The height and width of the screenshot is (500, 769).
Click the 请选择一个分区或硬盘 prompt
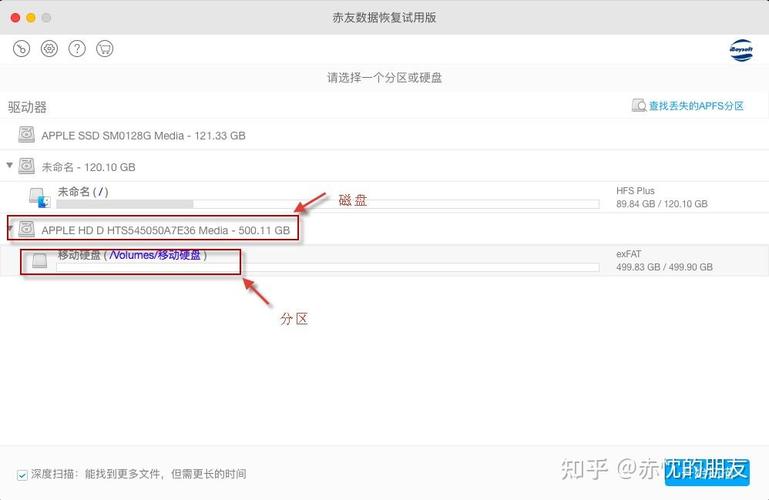click(x=384, y=77)
